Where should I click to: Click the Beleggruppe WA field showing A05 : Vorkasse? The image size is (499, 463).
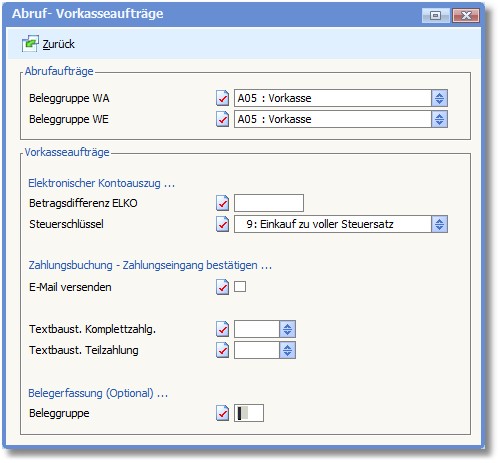click(x=333, y=98)
